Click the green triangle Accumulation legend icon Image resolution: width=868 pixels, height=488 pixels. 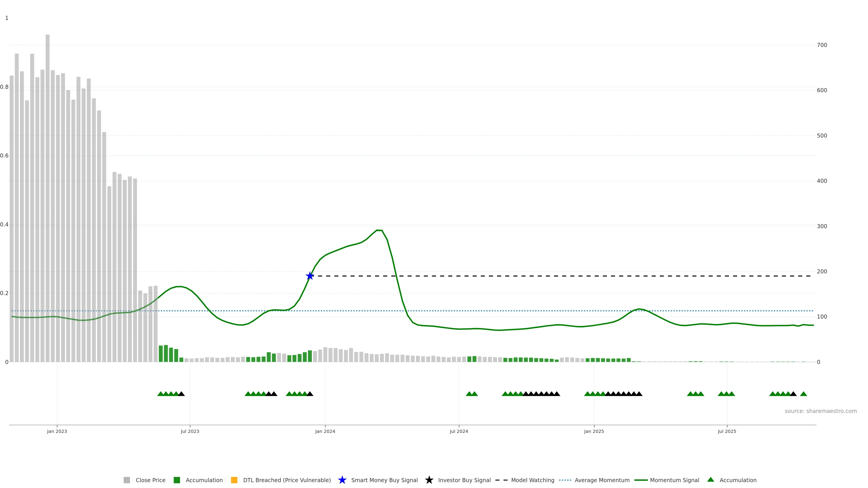click(711, 480)
